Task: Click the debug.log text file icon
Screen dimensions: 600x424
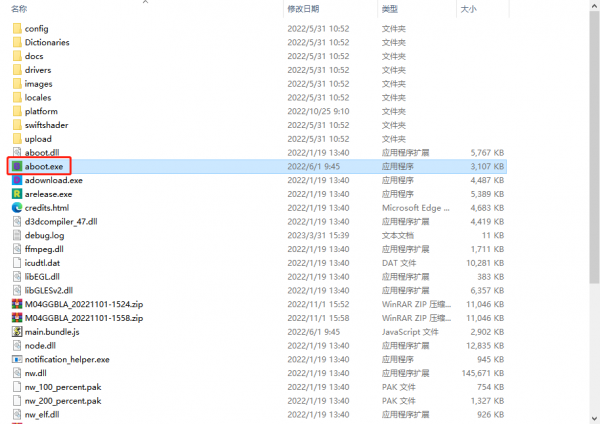Action: [16, 235]
